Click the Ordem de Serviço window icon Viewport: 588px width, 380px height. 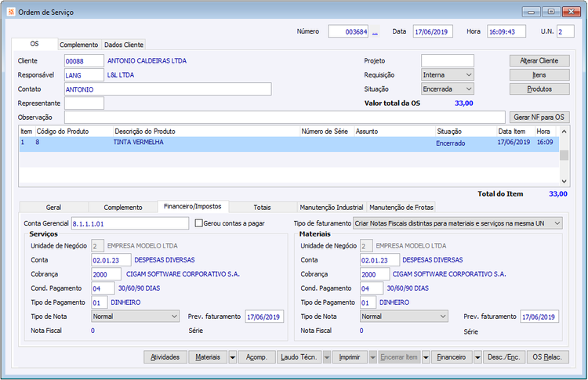click(9, 11)
